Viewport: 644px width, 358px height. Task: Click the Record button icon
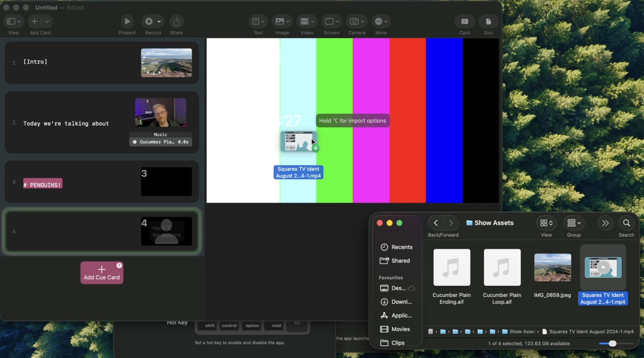(149, 21)
